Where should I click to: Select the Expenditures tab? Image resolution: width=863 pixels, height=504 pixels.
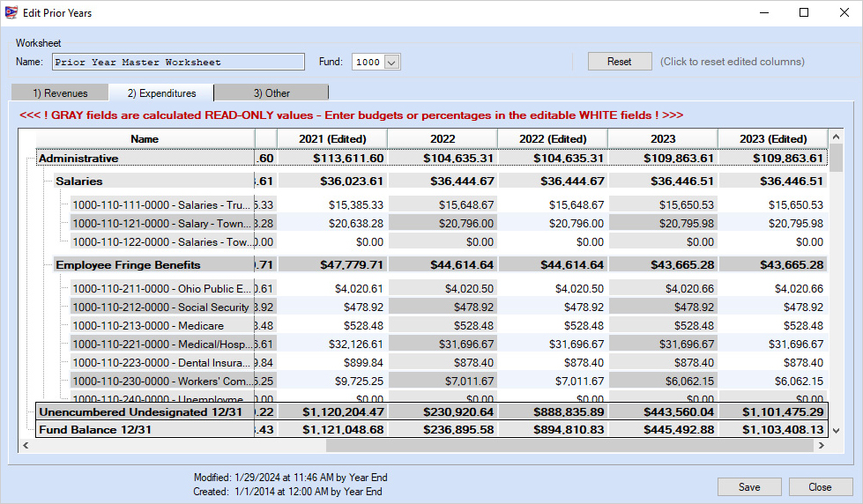tap(160, 93)
